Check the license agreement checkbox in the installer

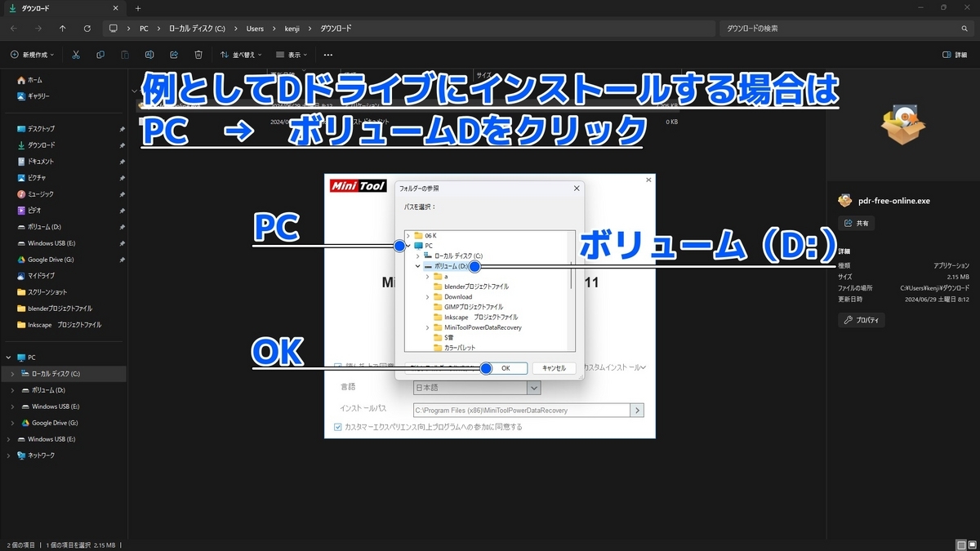[x=337, y=364]
